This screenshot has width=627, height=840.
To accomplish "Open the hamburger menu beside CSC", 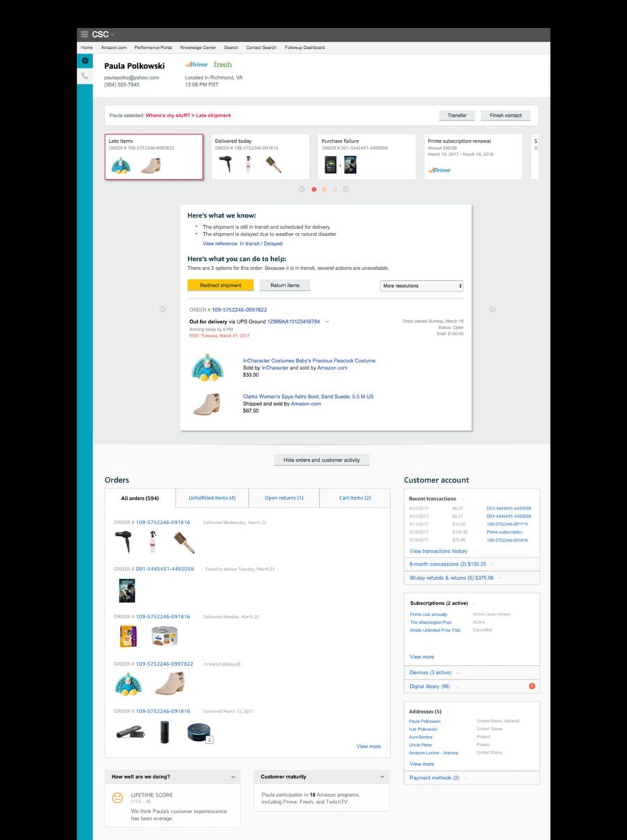I will click(x=84, y=33).
